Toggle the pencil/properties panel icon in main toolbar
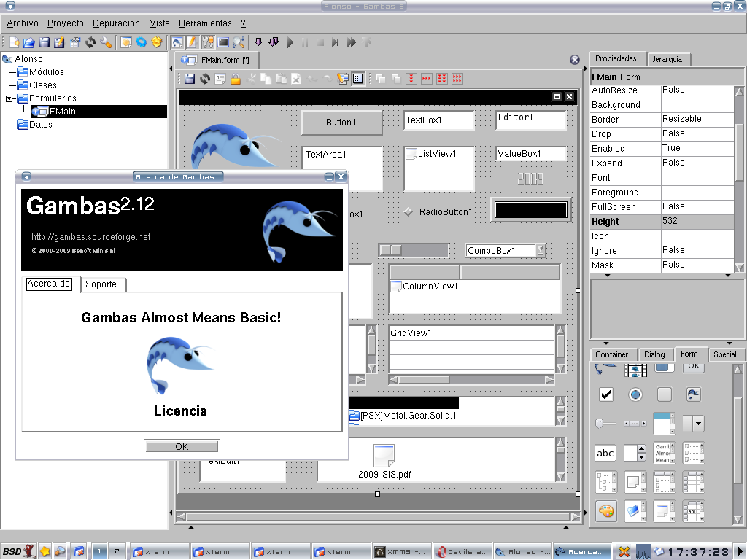The height and width of the screenshot is (560, 747). point(192,42)
